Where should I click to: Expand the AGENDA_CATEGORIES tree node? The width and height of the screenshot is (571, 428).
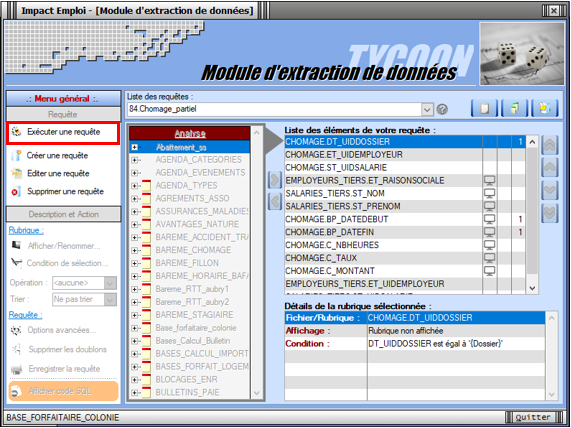135,160
